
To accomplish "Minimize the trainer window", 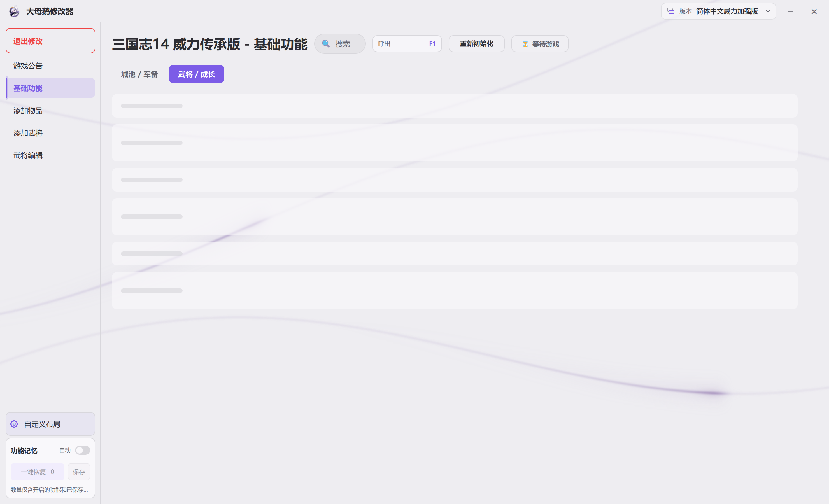I will coord(791,11).
